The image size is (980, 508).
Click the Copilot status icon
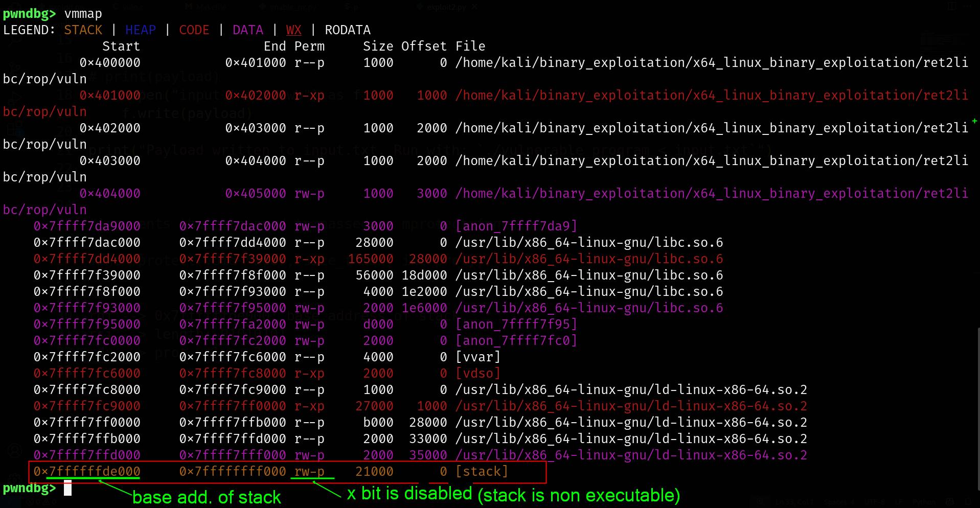pos(950,502)
